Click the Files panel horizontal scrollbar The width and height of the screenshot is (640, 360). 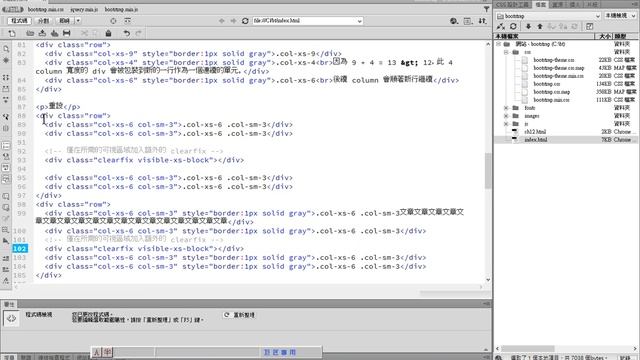pyautogui.click(x=528, y=349)
